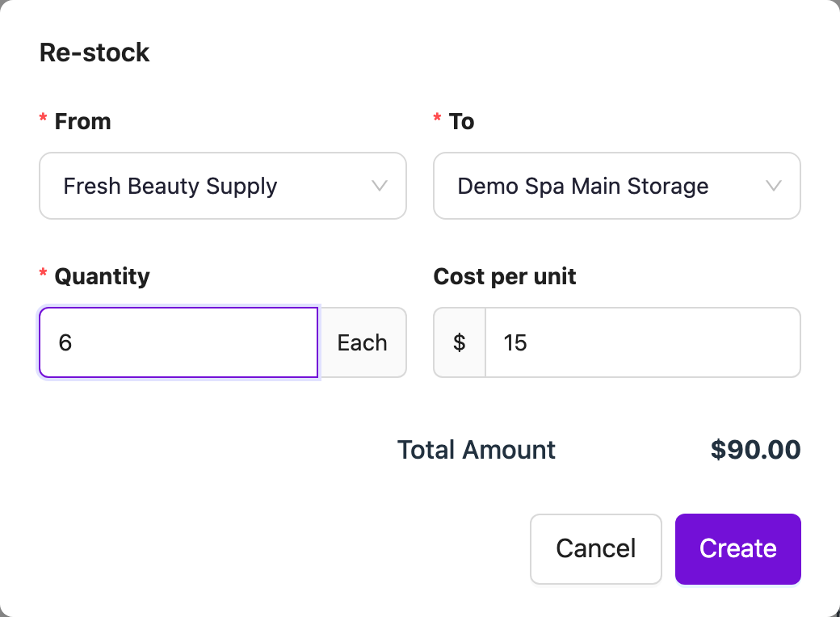Click the Cost per unit label
Viewport: 840px width, 617px height.
(x=505, y=276)
